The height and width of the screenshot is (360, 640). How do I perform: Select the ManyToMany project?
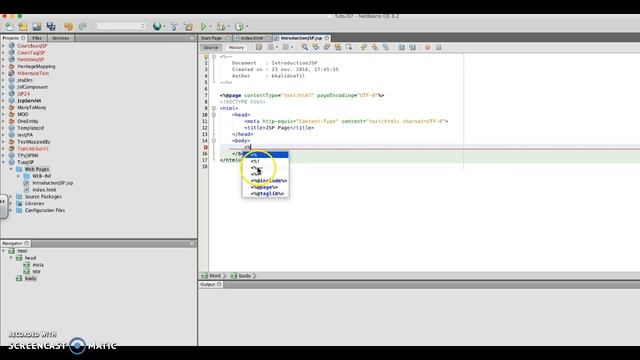[31, 107]
